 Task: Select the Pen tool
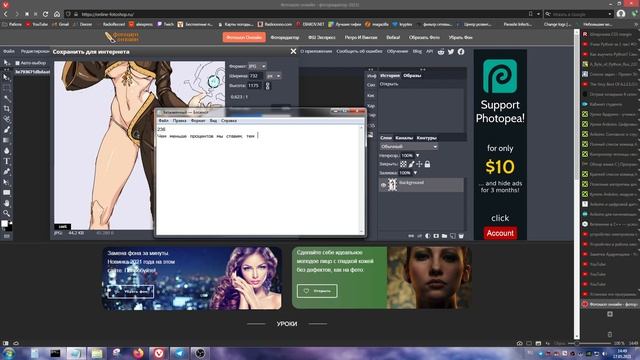pos(7,172)
